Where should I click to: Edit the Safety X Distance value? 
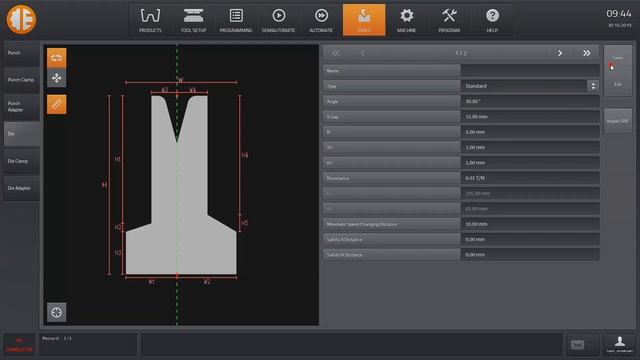tap(530, 239)
